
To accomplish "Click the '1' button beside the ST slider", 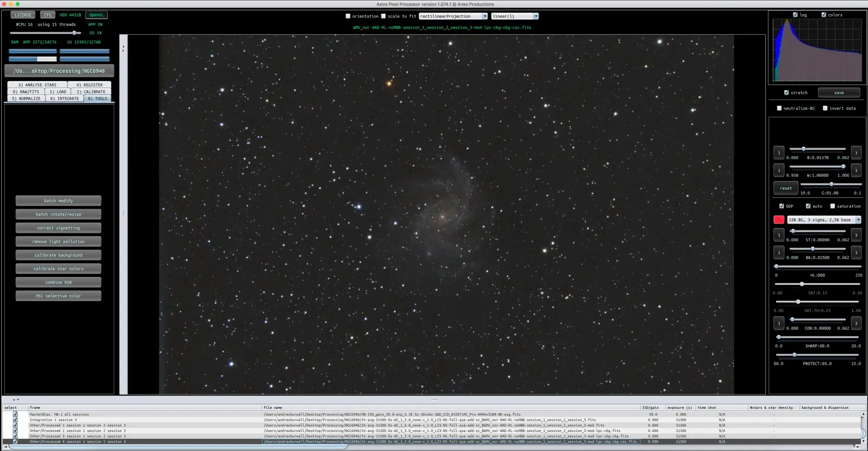I will 779,235.
